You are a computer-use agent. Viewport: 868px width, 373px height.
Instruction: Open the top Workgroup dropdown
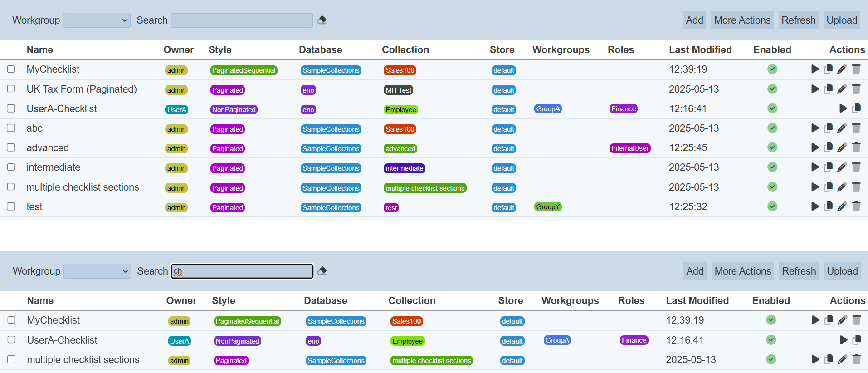coord(97,20)
